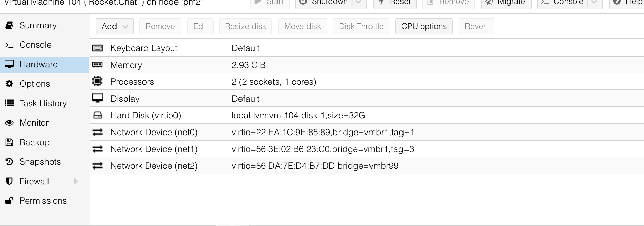This screenshot has height=226, width=644.
Task: Click the Network Device net0 icon
Action: (98, 132)
